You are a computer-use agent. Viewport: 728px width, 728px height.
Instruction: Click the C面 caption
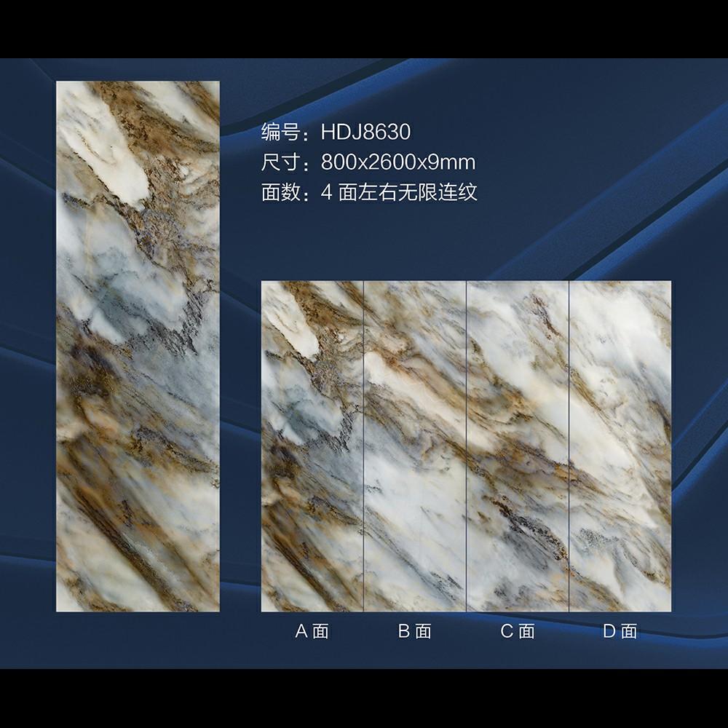[518, 631]
